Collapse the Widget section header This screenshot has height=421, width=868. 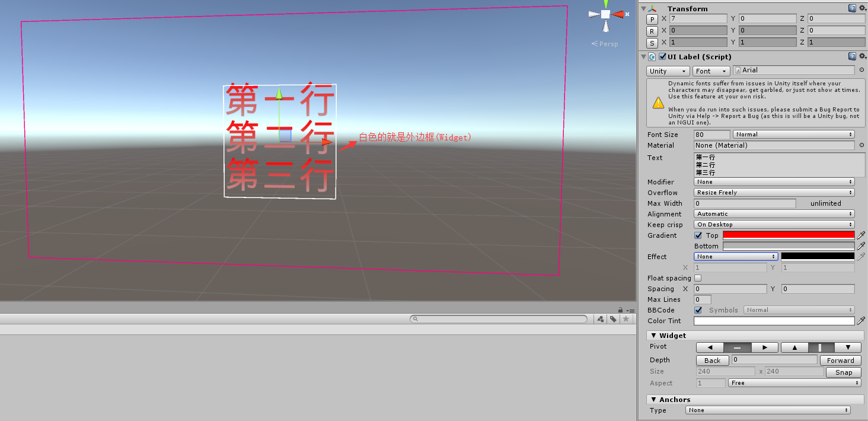click(x=653, y=335)
